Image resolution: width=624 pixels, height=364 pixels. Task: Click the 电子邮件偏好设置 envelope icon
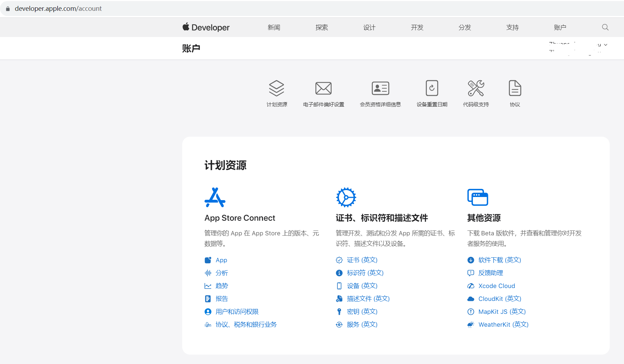click(324, 88)
